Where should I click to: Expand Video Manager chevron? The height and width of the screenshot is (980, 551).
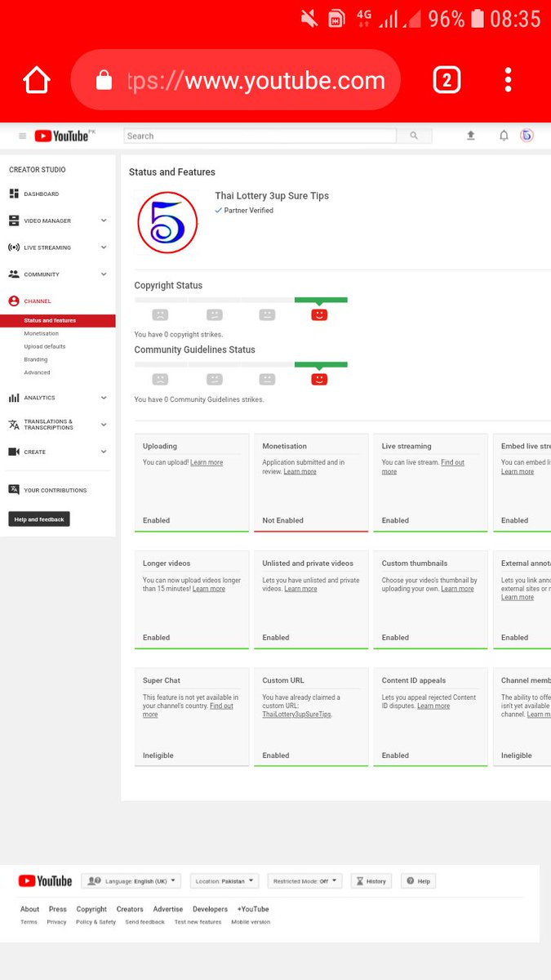(x=104, y=220)
